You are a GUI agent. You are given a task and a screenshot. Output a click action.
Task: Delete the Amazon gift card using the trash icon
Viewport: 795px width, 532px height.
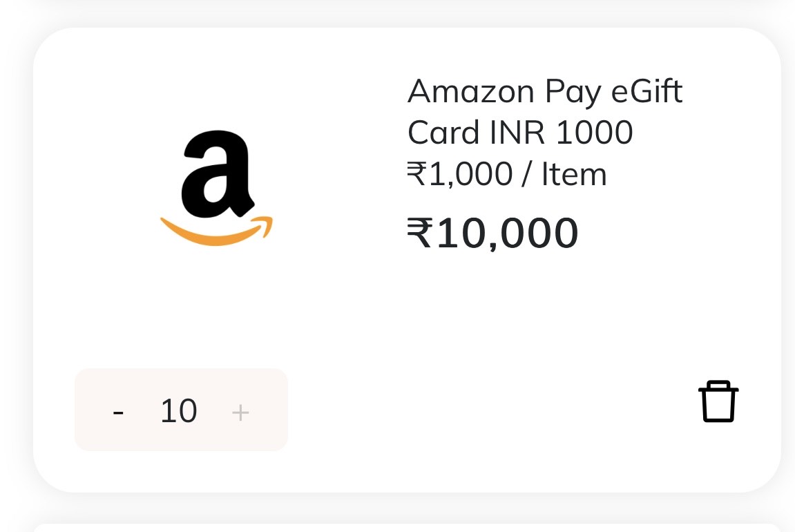coord(718,401)
